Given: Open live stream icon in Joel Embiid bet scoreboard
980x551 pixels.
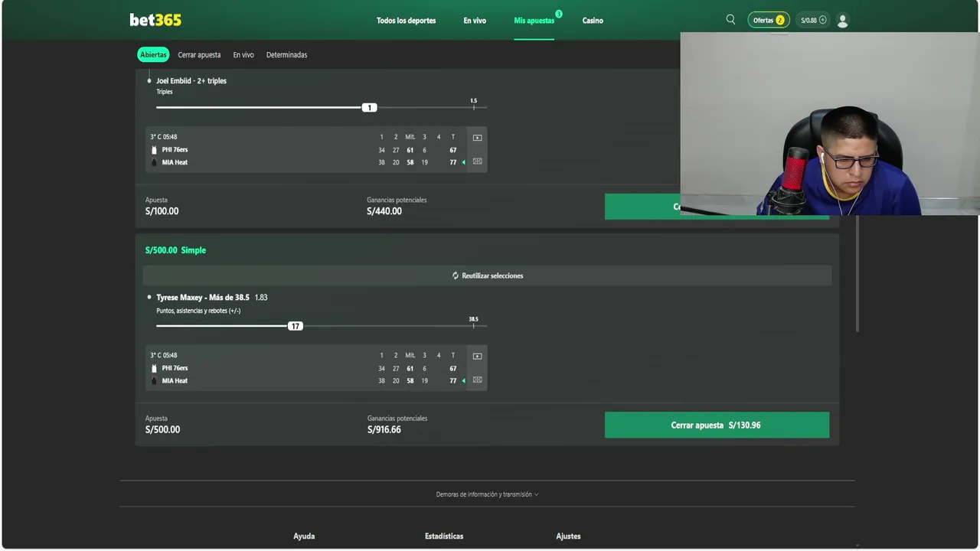Looking at the screenshot, I should tap(478, 138).
